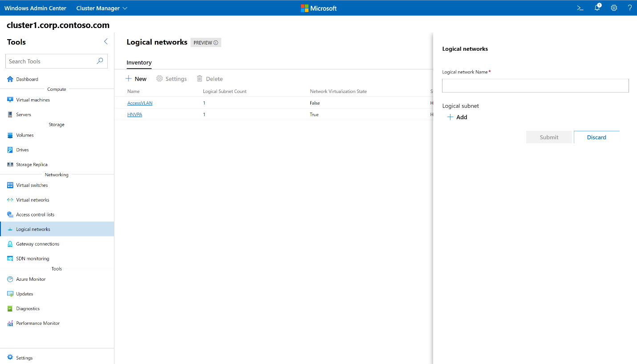Open Volumes tool

[57, 135]
